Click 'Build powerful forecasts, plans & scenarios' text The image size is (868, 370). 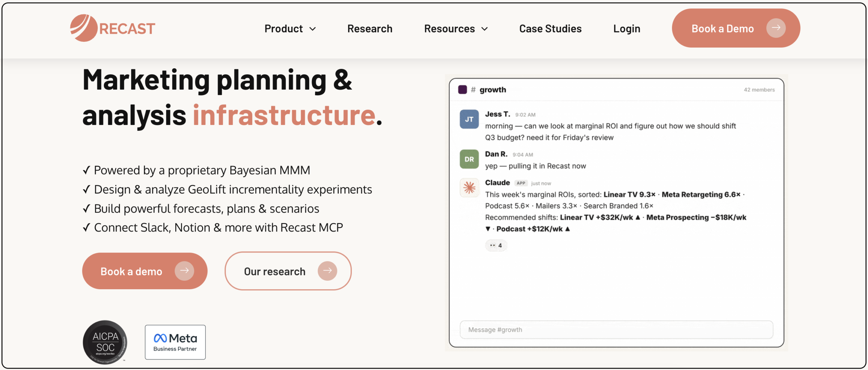[x=206, y=208]
